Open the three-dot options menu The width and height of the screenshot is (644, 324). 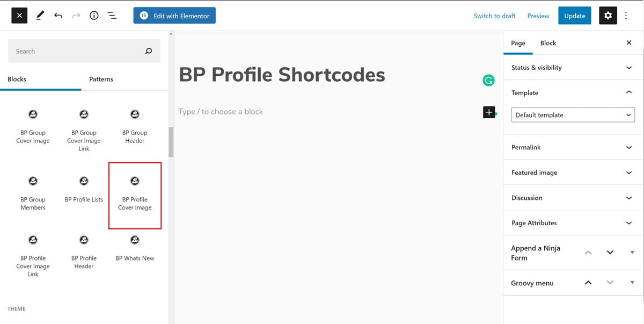tap(626, 16)
